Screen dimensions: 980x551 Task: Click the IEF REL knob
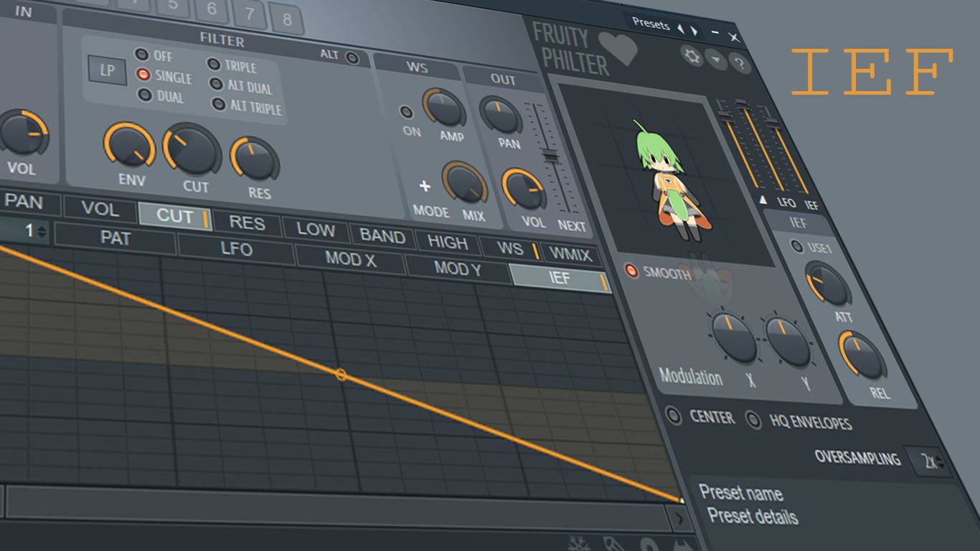tap(863, 354)
